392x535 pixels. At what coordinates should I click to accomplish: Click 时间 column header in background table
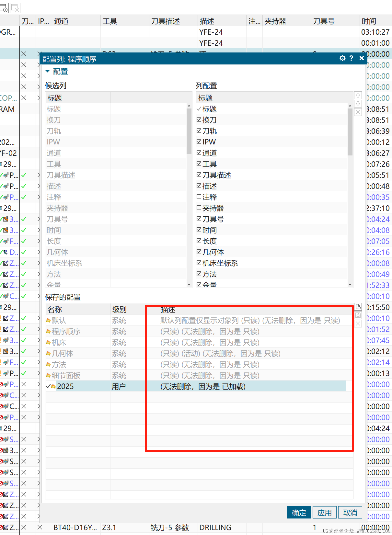tap(376, 21)
